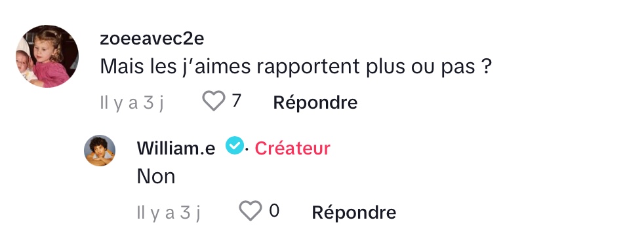The width and height of the screenshot is (644, 237).
Task: Open the William.e username link
Action: pos(176,148)
